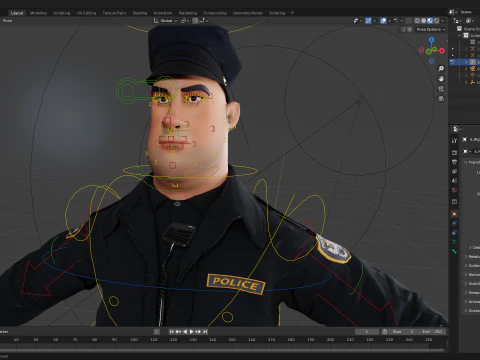Toggle viewport overlays
Screen dimensions: 480x360
pyautogui.click(x=384, y=21)
